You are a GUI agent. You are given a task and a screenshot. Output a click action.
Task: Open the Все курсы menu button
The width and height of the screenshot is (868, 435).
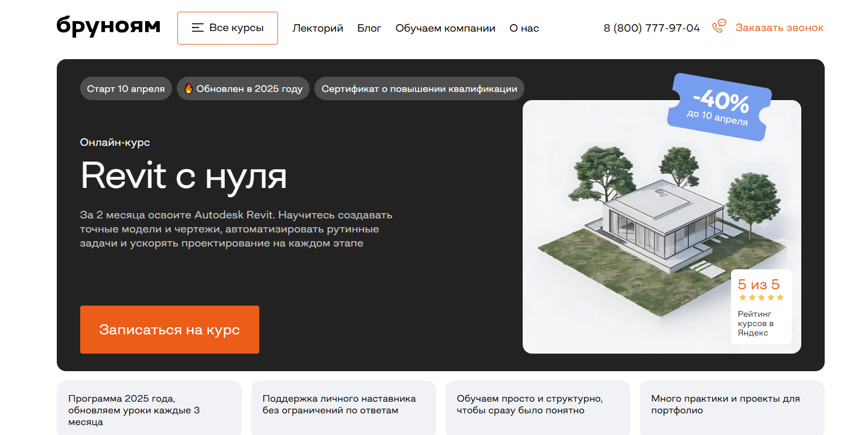pyautogui.click(x=228, y=28)
